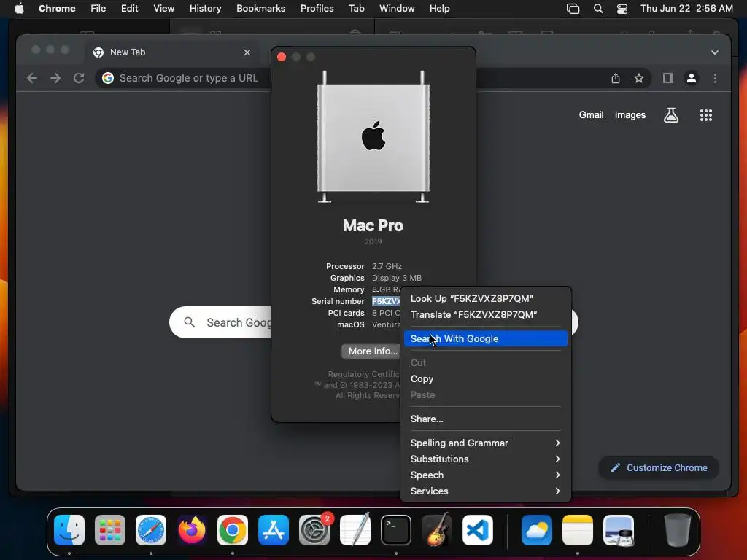Open Finder from the Dock
Screen dimensions: 747x560
69,530
